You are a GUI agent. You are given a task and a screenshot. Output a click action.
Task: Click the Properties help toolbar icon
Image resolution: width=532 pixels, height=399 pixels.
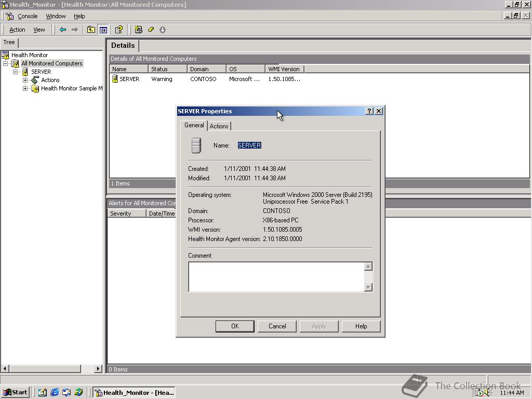click(119, 30)
